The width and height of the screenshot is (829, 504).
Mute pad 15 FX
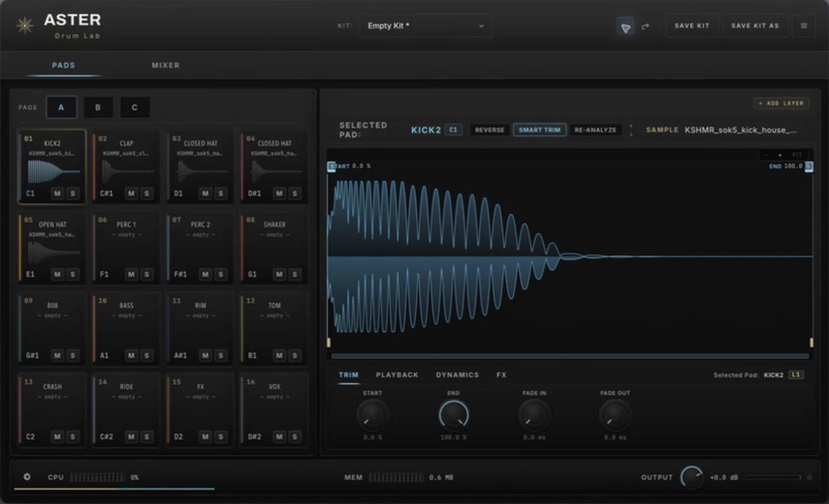[x=206, y=437]
